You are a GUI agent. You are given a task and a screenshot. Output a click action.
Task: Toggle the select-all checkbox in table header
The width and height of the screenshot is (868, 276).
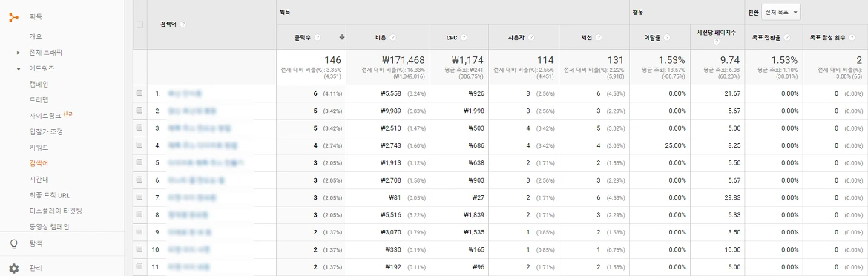139,24
